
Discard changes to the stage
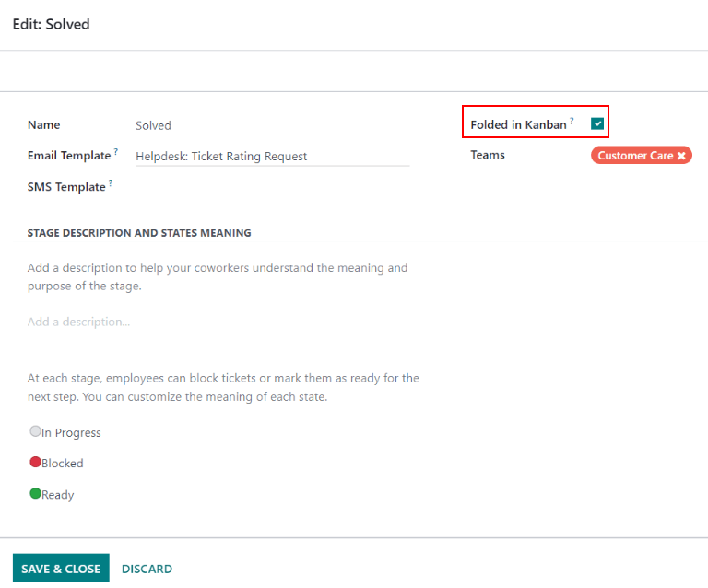point(147,569)
